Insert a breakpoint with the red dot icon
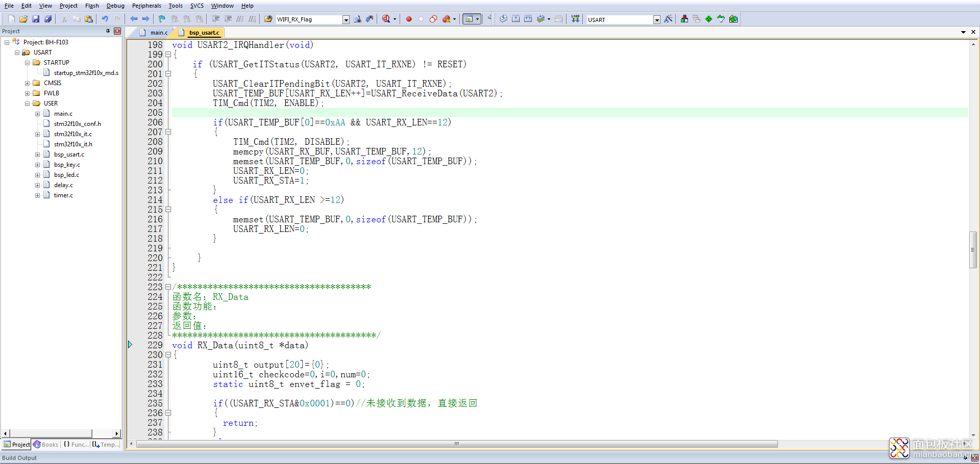 pos(409,19)
